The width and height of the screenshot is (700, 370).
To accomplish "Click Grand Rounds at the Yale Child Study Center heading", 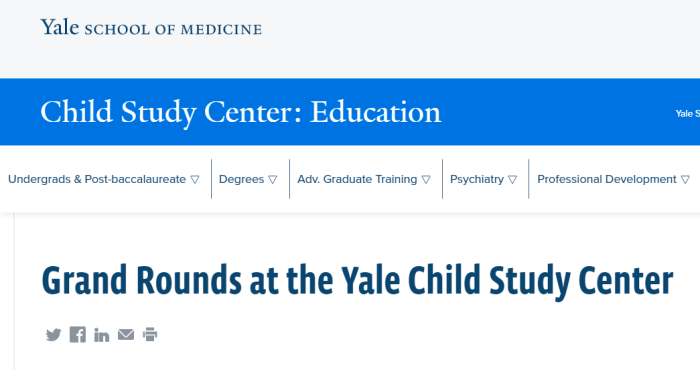I will click(x=357, y=281).
